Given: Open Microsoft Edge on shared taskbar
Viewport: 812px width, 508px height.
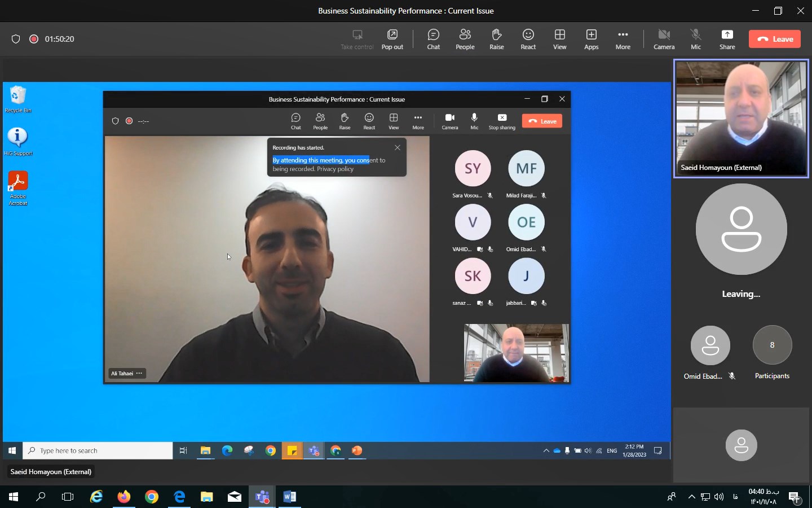Looking at the screenshot, I should [x=227, y=450].
